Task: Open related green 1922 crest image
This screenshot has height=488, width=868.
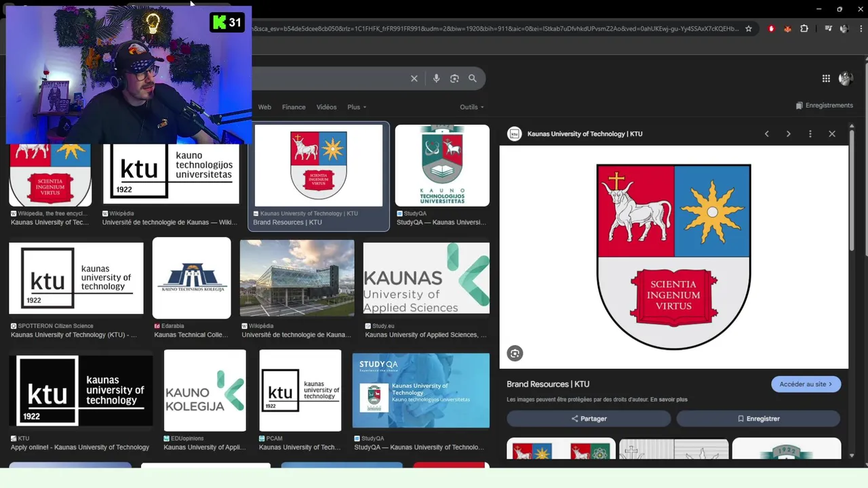Action: coord(787,449)
